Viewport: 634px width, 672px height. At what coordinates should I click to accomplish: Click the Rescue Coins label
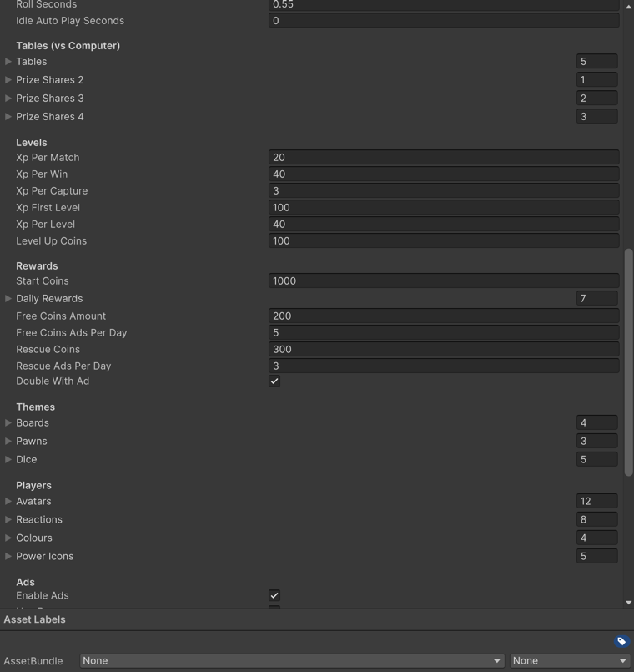click(x=48, y=349)
